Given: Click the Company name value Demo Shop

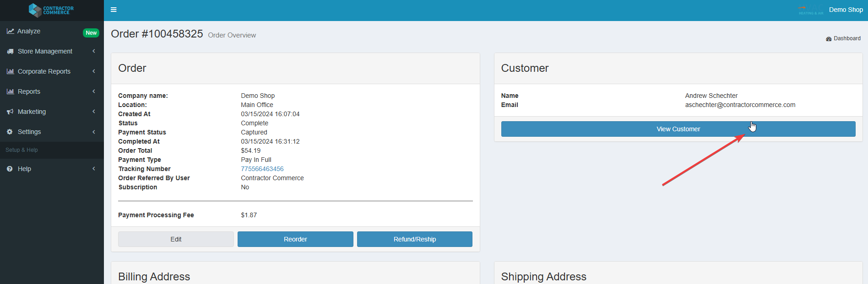Looking at the screenshot, I should [x=258, y=96].
